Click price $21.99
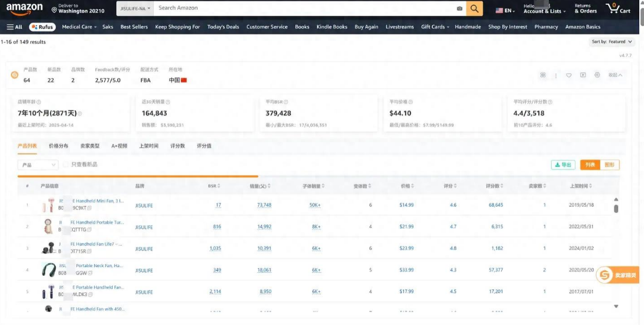 coord(406,227)
